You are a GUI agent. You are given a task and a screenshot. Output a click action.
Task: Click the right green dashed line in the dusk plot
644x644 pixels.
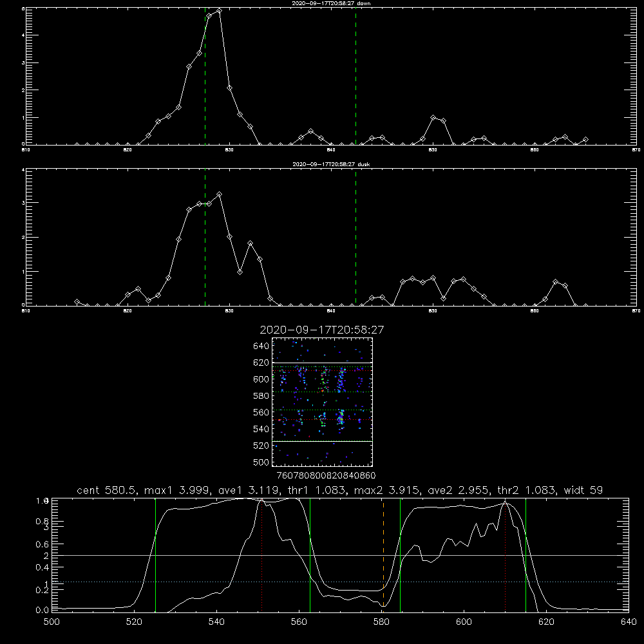(x=355, y=238)
